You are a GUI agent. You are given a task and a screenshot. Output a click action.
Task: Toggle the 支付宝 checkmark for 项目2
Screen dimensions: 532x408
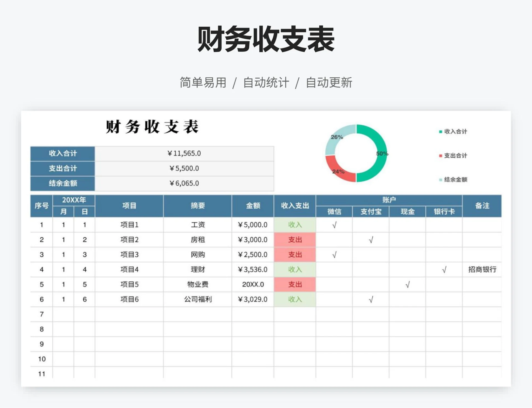(371, 240)
